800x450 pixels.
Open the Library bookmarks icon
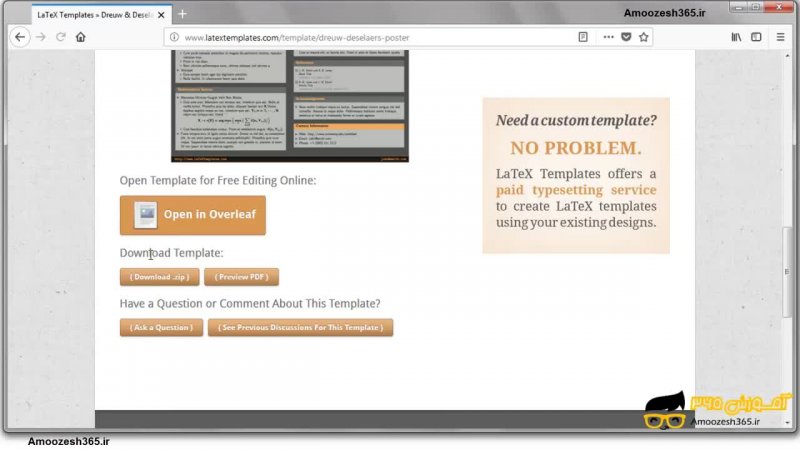(x=736, y=37)
